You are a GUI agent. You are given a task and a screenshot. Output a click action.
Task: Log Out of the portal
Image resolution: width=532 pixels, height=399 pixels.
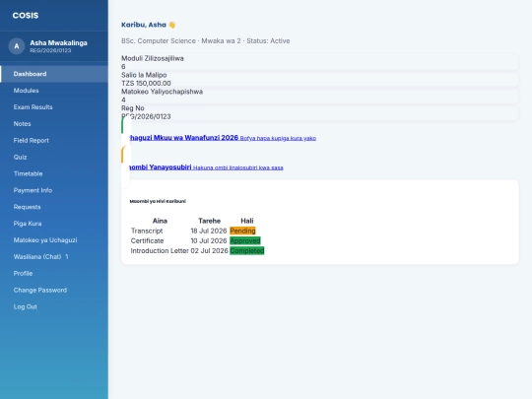54,306
